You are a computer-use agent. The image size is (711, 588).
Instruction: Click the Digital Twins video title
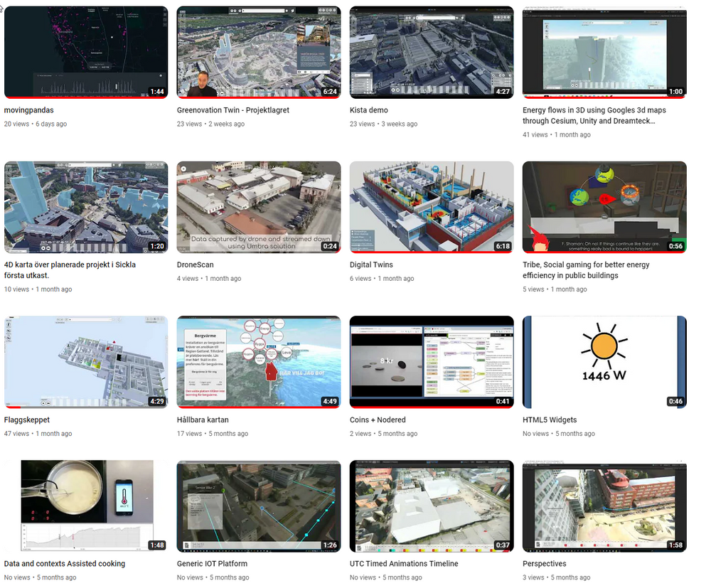[371, 264]
